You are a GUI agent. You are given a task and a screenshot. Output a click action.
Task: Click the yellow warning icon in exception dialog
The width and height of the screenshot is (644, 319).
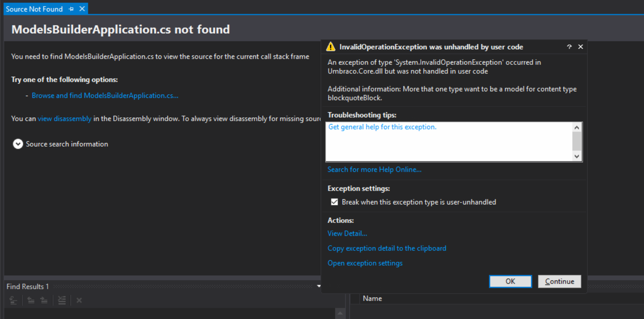tap(331, 47)
